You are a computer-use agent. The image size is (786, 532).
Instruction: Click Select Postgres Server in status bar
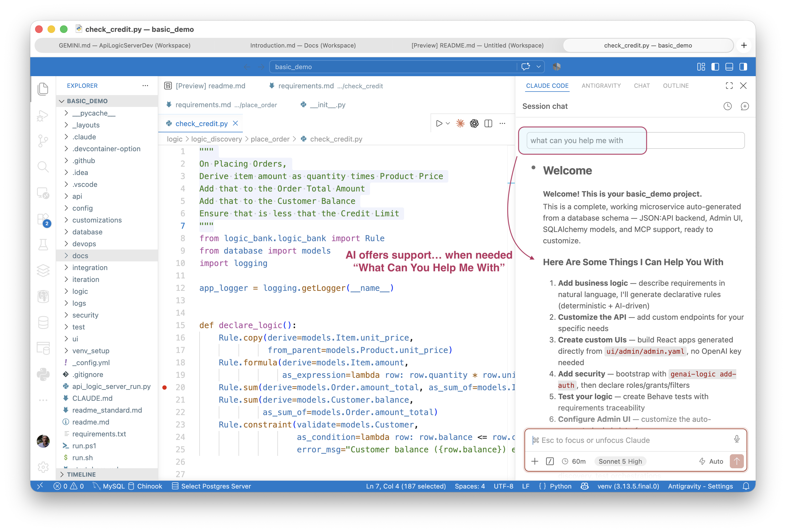[211, 486]
